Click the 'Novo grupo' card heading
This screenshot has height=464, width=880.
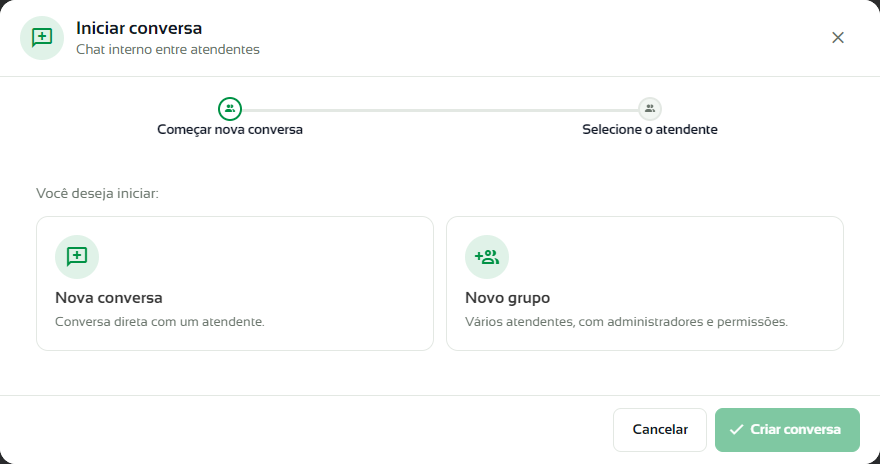click(507, 298)
